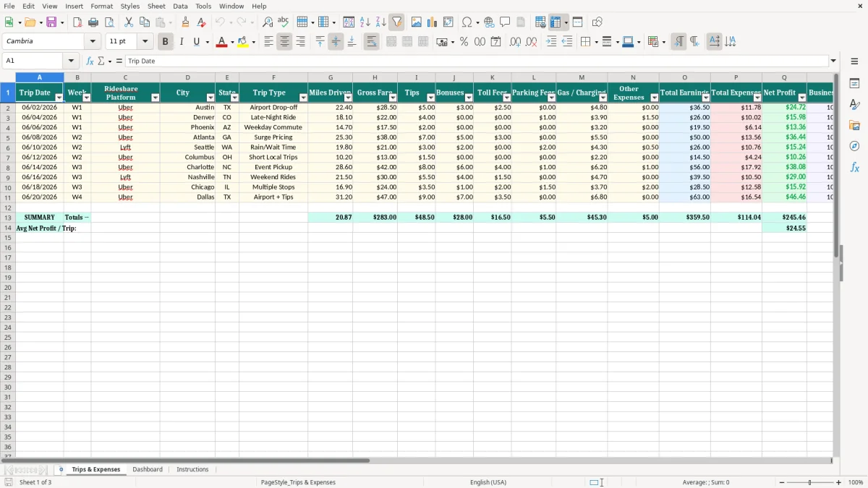The height and width of the screenshot is (488, 868).
Task: Click the Insert Pivot Table icon
Action: (x=448, y=22)
